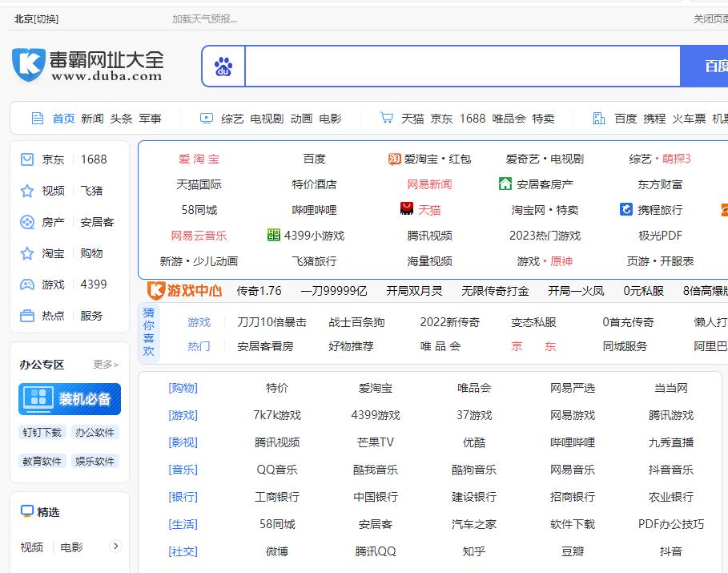The height and width of the screenshot is (573, 728).
Task: Click the shopping cart icon beside 天猫
Action: point(386,118)
